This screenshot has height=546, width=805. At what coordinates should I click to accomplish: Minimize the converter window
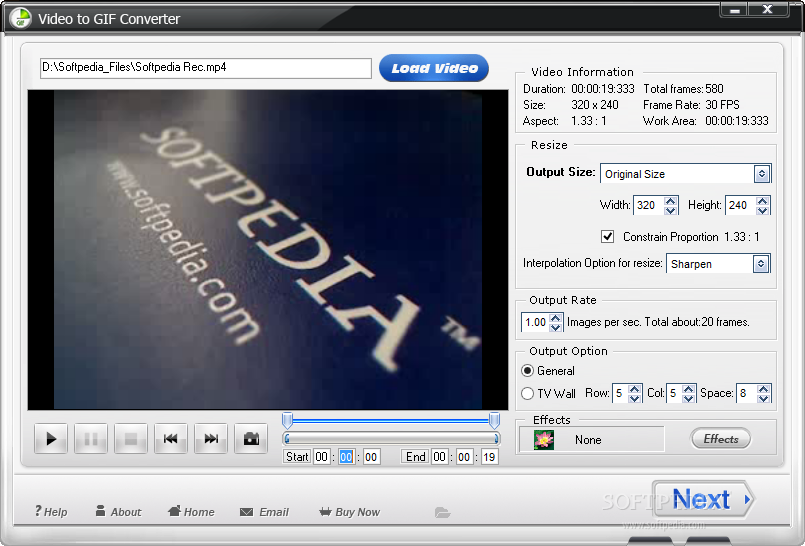click(735, 10)
